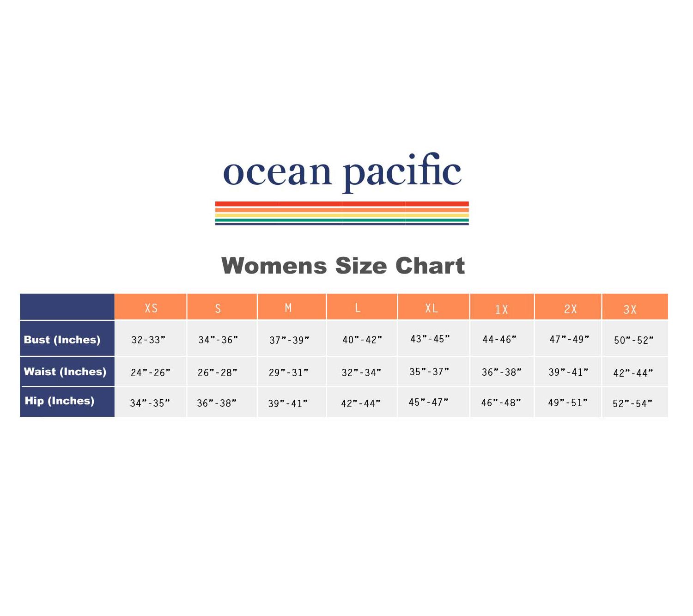Click the Womens Size Chart heading
Viewport: 693px width, 616px height.
click(343, 266)
